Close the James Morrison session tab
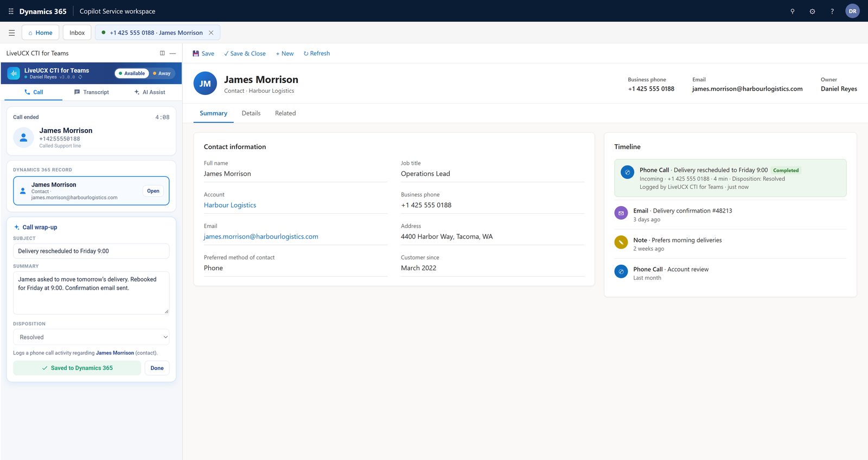 (211, 33)
